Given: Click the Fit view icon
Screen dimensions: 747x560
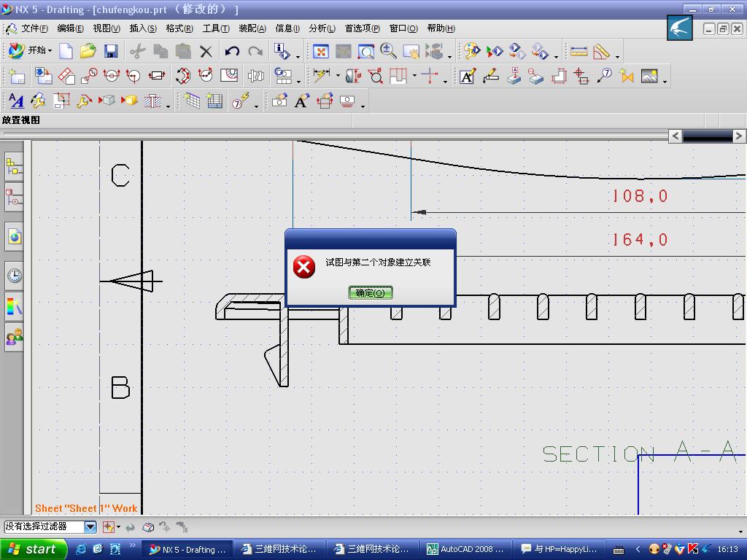Looking at the screenshot, I should click(x=321, y=51).
